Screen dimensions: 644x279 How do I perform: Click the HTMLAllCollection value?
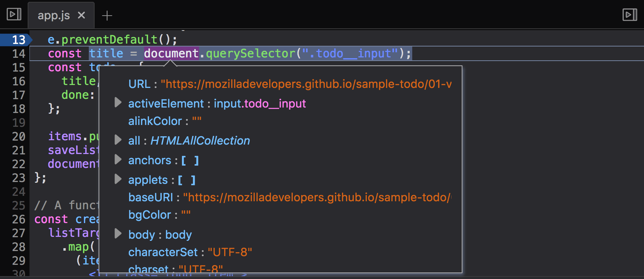click(200, 141)
